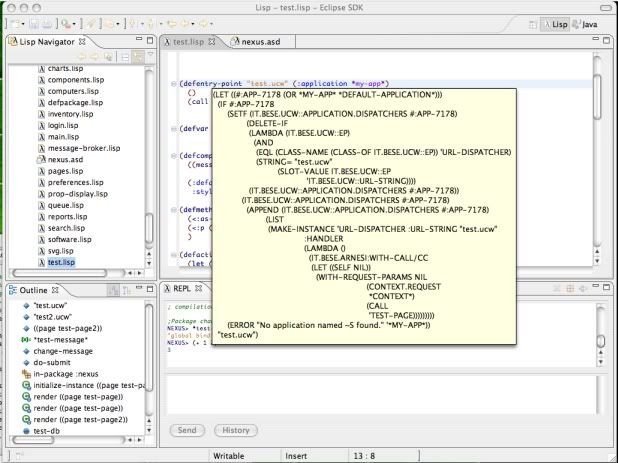The image size is (618, 463).
Task: Click the Print toolbar icon
Action: pyautogui.click(x=47, y=24)
